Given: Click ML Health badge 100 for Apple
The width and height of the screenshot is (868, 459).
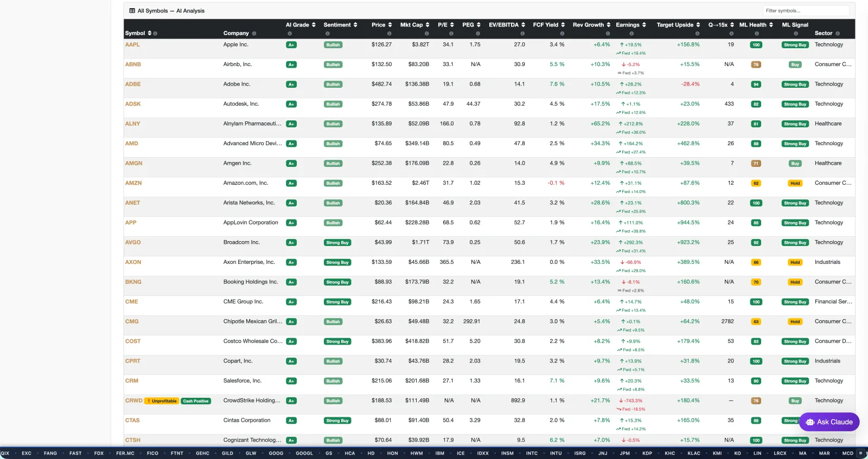Looking at the screenshot, I should pyautogui.click(x=756, y=45).
